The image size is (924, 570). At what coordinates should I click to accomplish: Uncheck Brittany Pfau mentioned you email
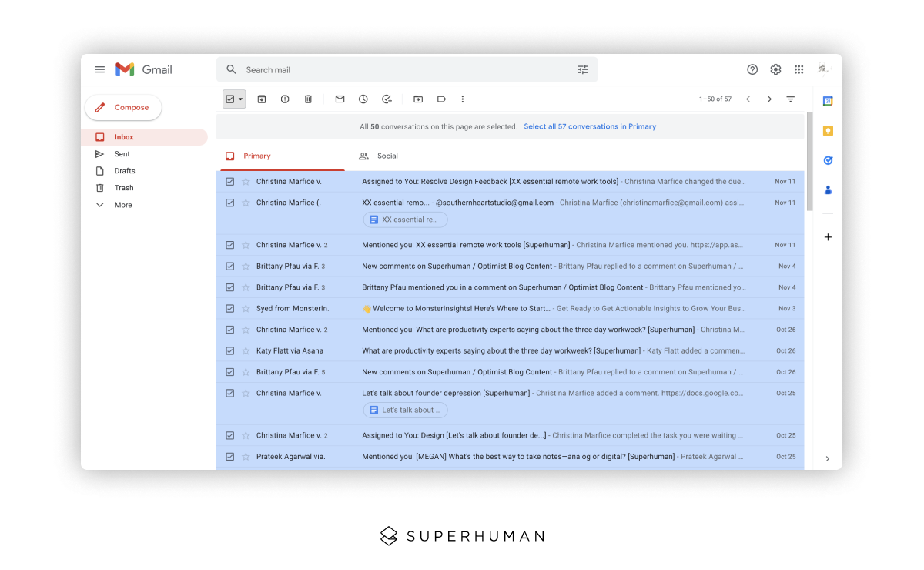click(x=229, y=287)
